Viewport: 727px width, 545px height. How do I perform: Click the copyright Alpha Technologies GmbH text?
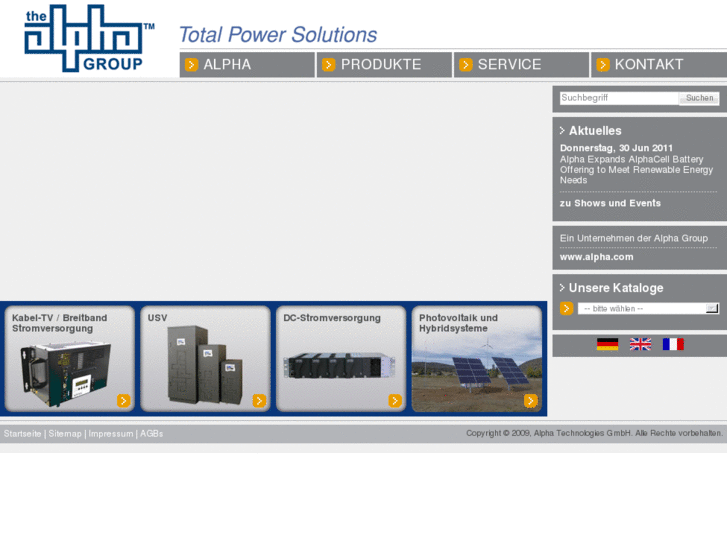coord(594,433)
